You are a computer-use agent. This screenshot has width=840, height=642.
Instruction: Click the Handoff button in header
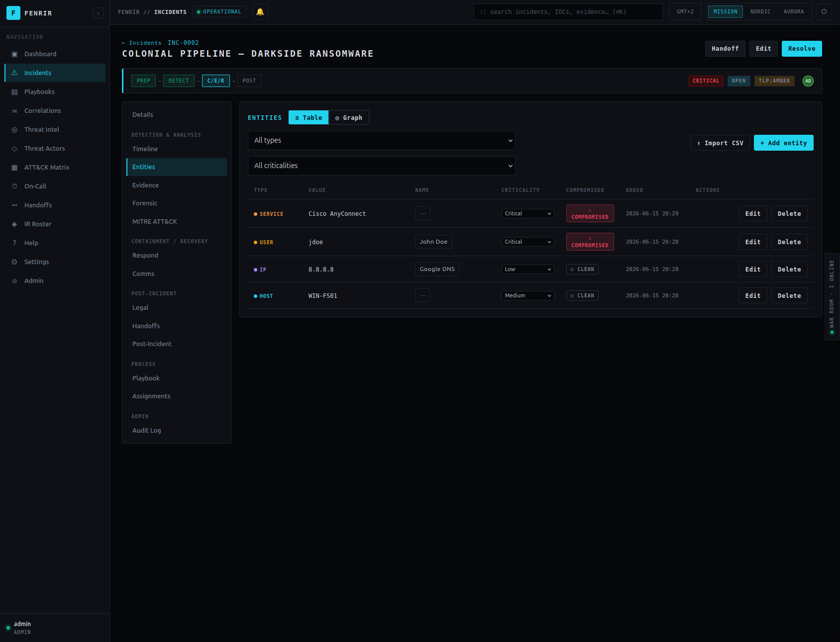point(725,49)
